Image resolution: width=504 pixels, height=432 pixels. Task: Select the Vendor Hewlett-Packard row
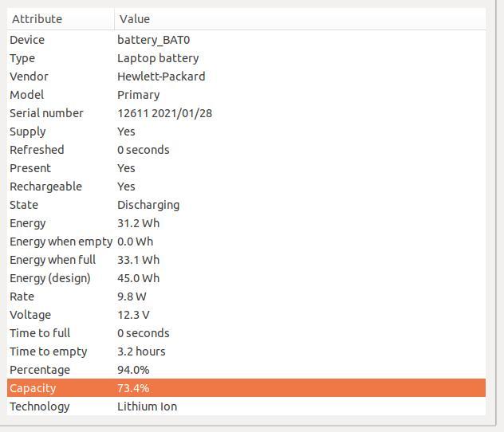(x=246, y=77)
